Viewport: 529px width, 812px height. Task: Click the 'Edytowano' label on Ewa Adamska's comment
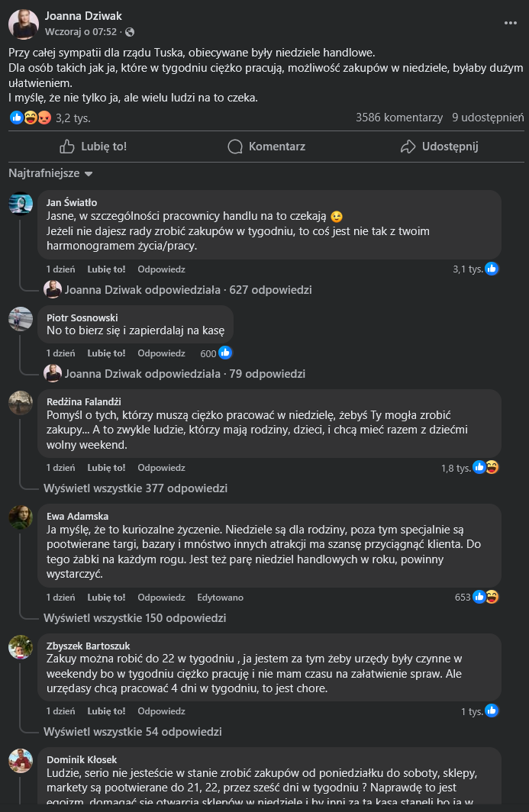tap(220, 598)
